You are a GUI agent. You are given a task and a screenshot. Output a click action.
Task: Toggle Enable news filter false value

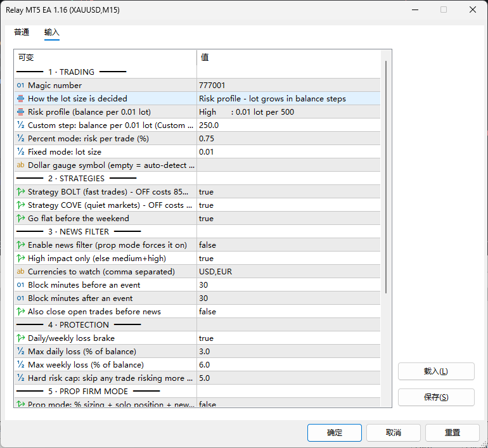click(288, 245)
